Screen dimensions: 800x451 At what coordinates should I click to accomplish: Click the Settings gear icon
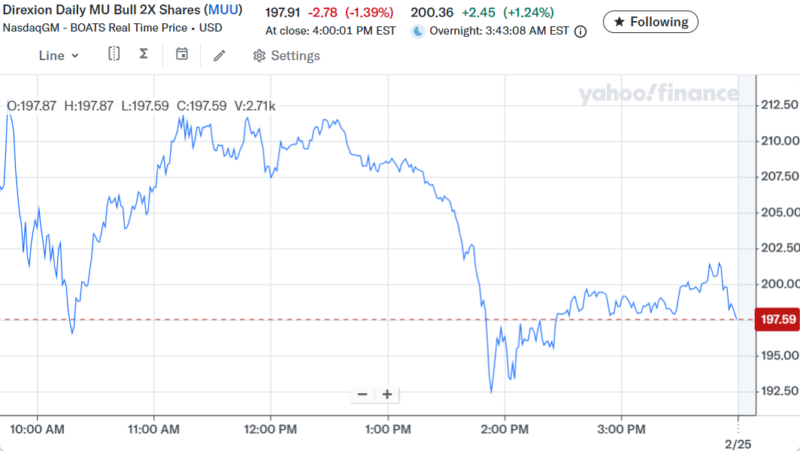(259, 56)
